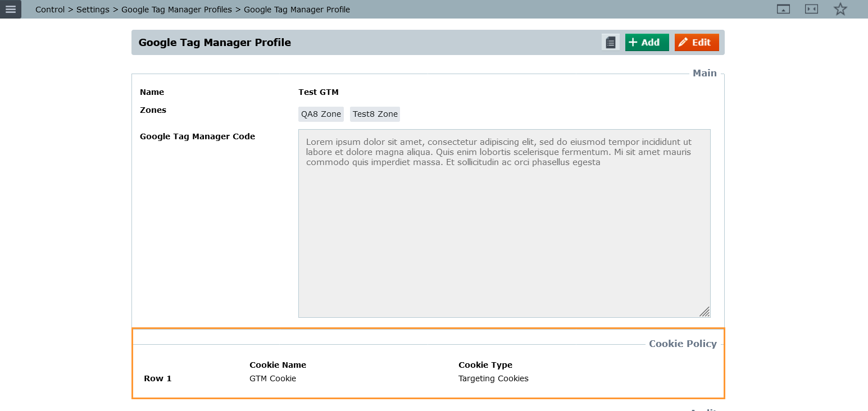
Task: Click the list view icon beside Add
Action: click(611, 42)
